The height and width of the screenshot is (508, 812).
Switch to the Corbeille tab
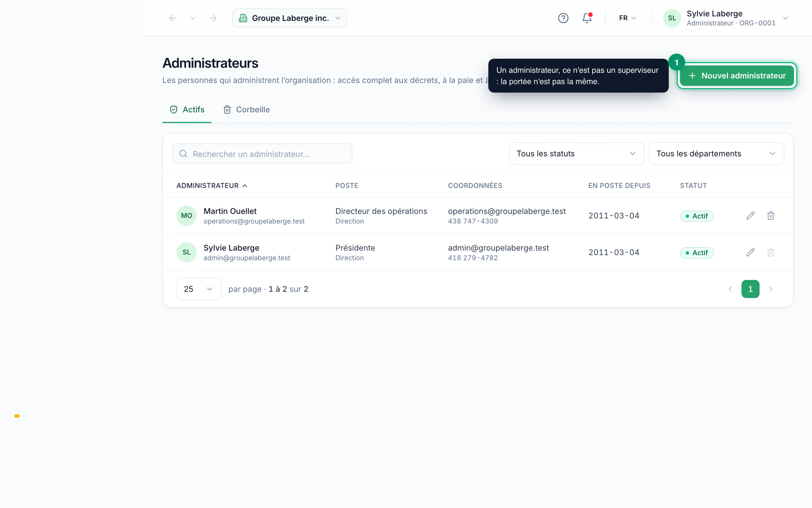[x=247, y=110]
